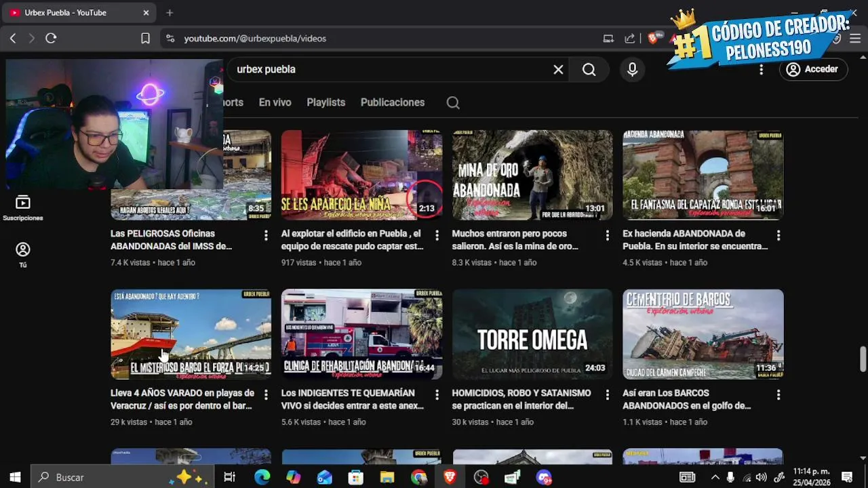Click Acceder to sign in
The height and width of the screenshot is (488, 868).
812,69
